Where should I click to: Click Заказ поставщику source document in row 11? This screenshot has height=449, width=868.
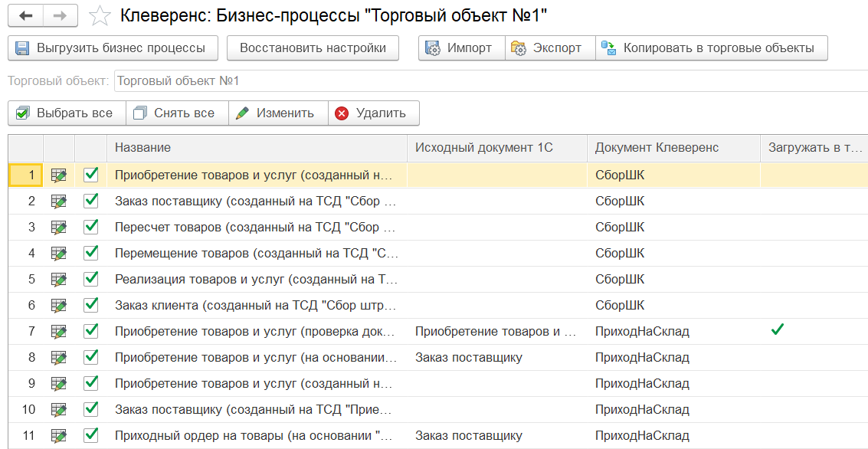click(497, 436)
